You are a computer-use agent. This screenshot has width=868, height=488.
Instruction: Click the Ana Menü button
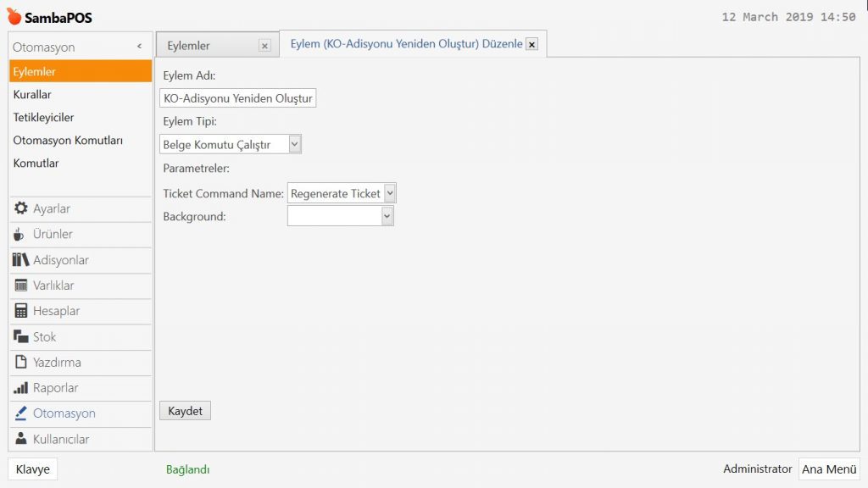(828, 469)
